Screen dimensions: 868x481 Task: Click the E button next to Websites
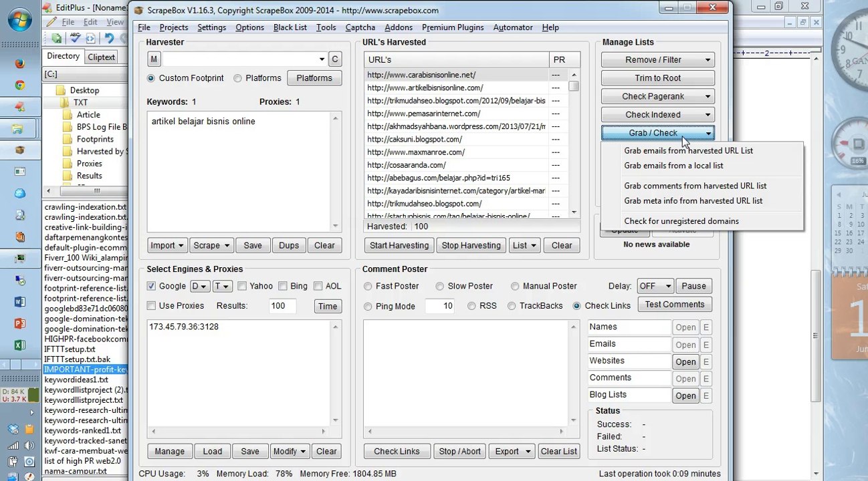point(706,362)
